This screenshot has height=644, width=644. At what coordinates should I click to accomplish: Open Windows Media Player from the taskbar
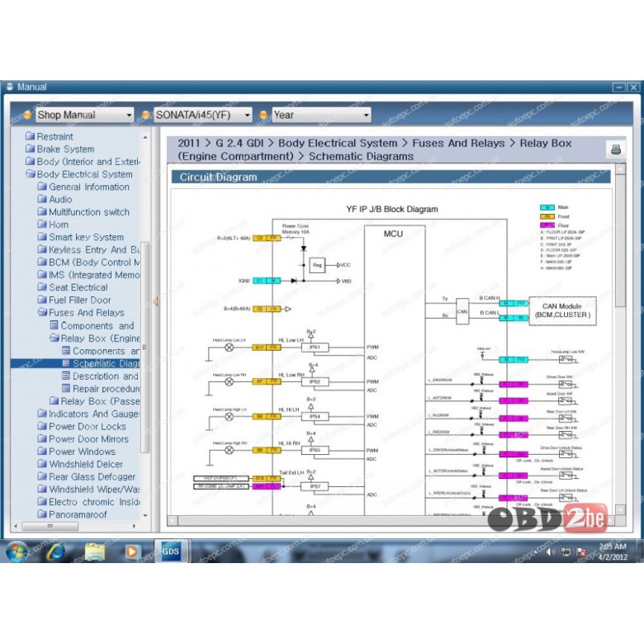click(x=132, y=552)
